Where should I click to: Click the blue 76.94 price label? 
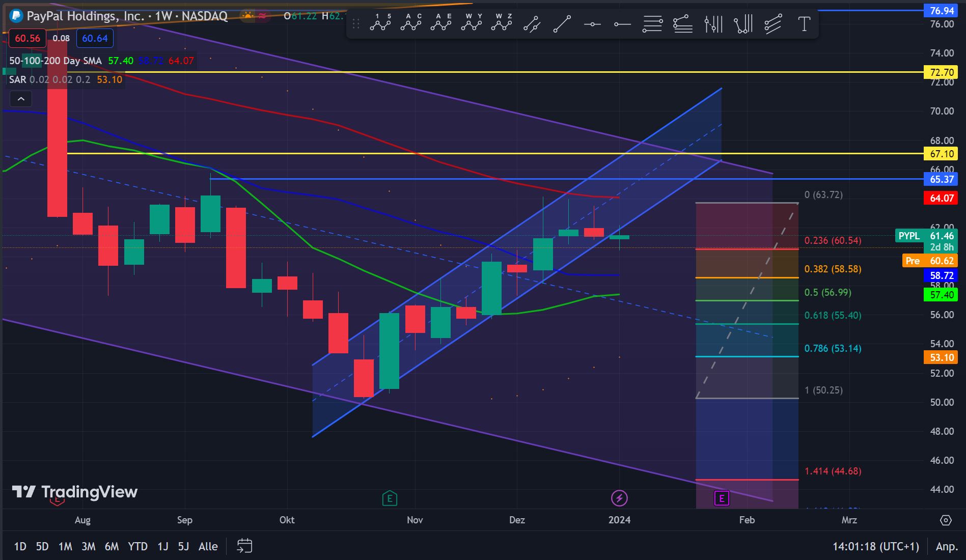(x=942, y=10)
